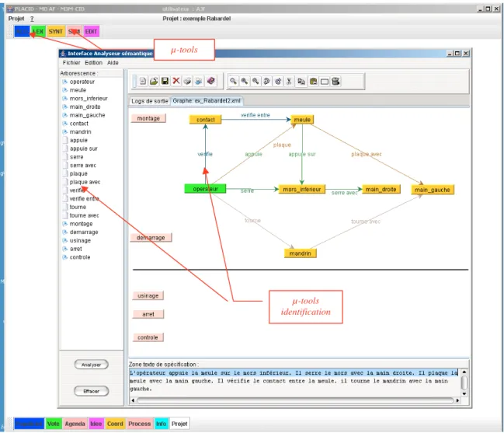
Task: Select the green operateur graph node
Action: coord(205,189)
